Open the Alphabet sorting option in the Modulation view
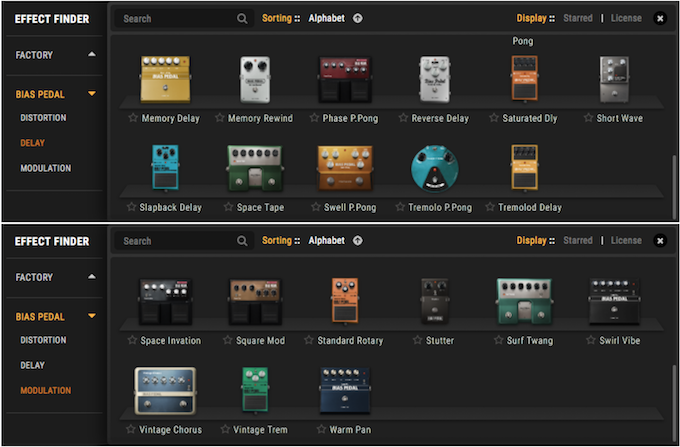Screen dimensions: 680x447 (327, 241)
